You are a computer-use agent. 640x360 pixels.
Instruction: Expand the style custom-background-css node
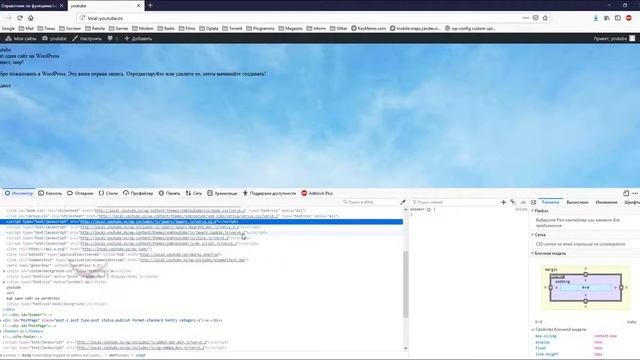4,271
